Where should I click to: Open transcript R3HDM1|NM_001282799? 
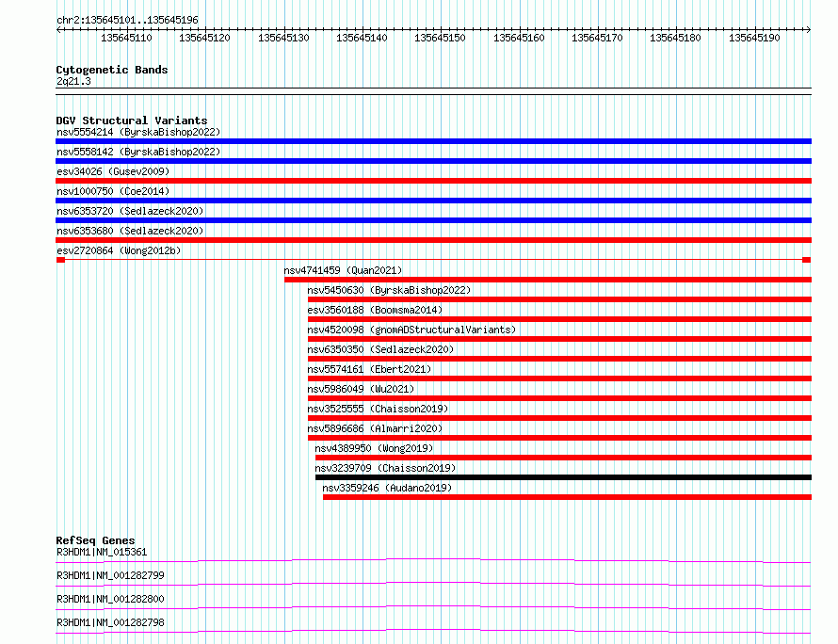tap(110, 575)
